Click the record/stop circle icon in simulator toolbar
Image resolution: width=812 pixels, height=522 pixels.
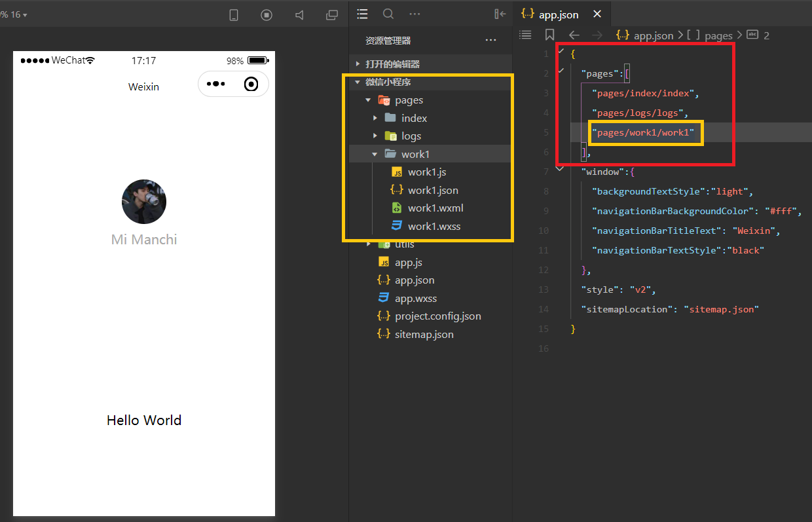click(267, 15)
